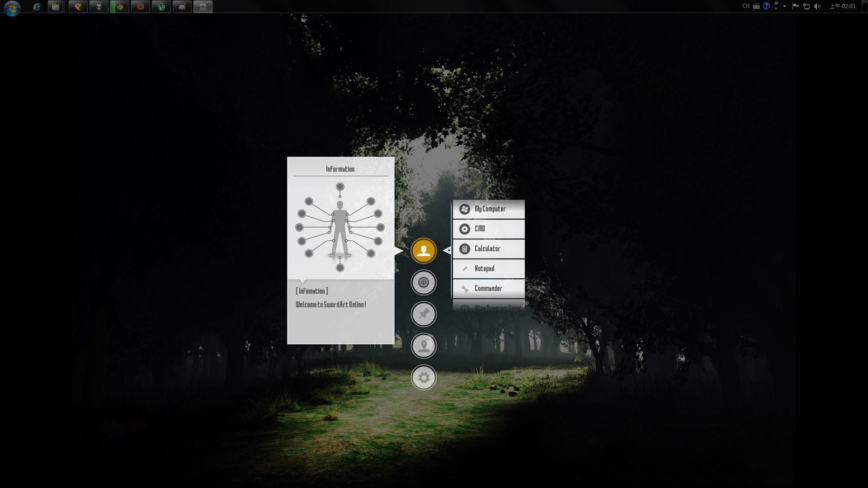The width and height of the screenshot is (868, 488).
Task: Open the map location marker circle
Action: click(x=424, y=346)
